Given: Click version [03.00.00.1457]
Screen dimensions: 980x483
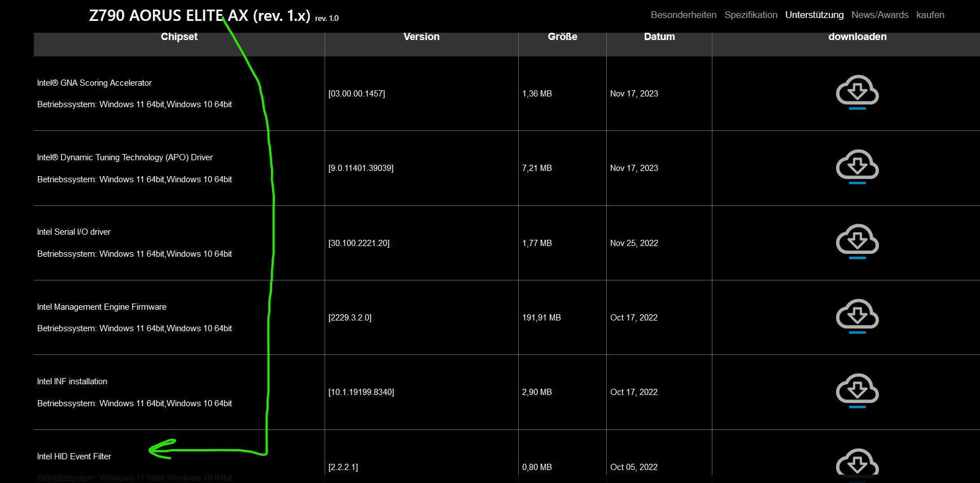Looking at the screenshot, I should pos(357,94).
